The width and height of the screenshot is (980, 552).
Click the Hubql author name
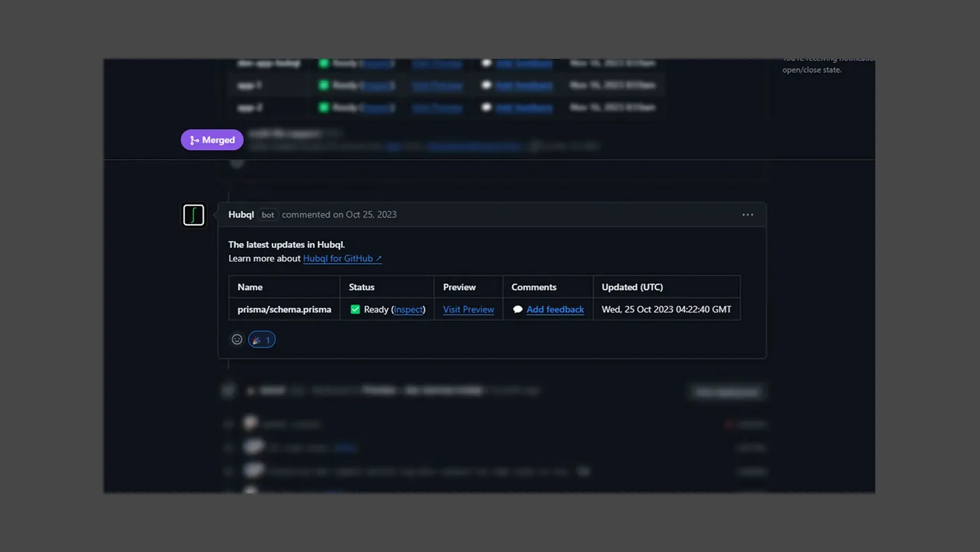click(x=241, y=214)
